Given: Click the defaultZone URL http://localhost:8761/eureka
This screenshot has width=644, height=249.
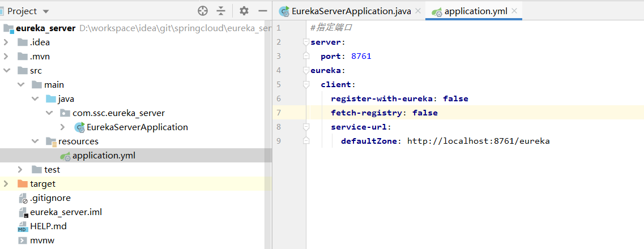Looking at the screenshot, I should tap(479, 141).
